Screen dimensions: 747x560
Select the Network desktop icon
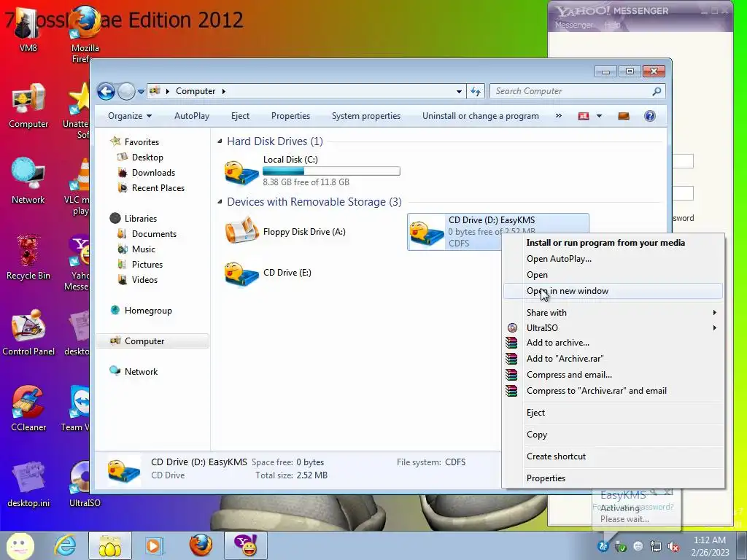point(28,181)
